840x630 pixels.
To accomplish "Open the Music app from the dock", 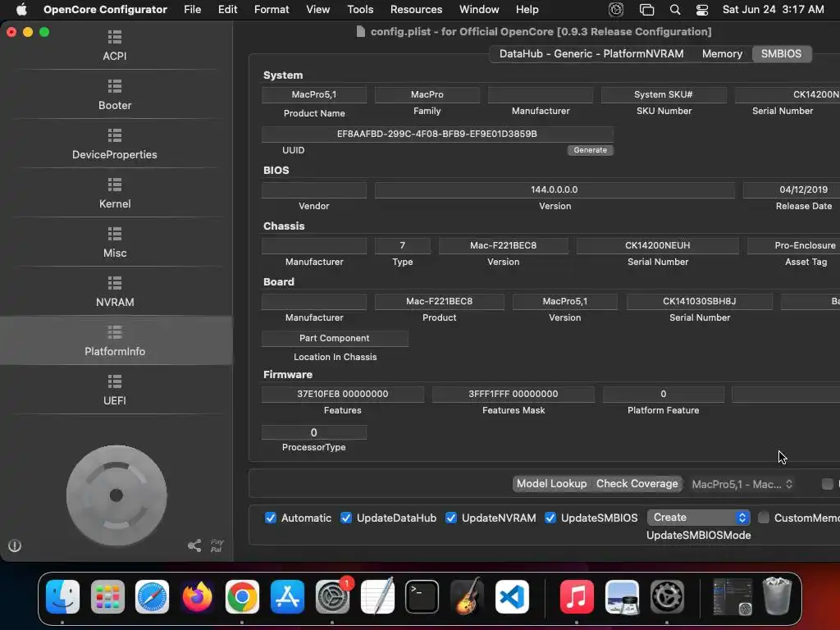I will point(577,596).
